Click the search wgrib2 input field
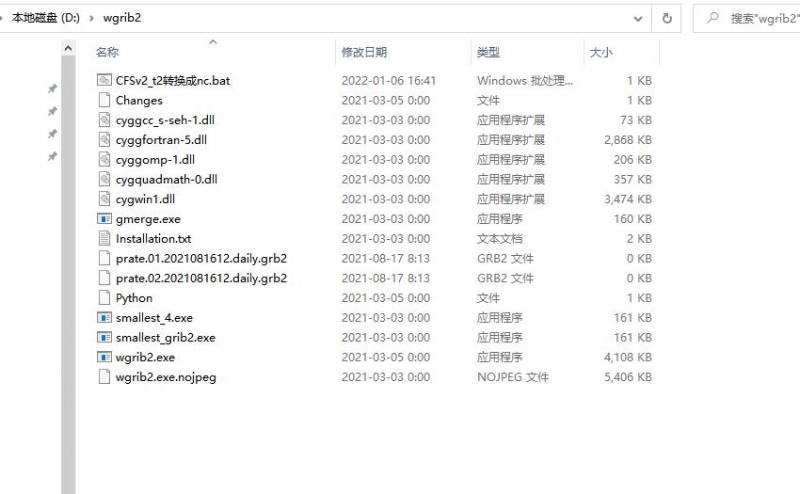 coord(755,18)
